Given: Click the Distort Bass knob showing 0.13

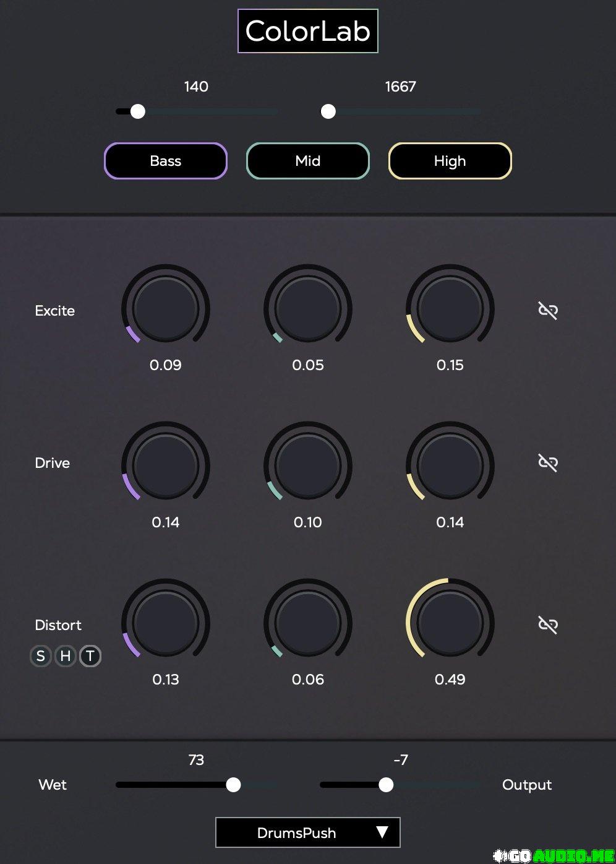Looking at the screenshot, I should click(x=166, y=623).
